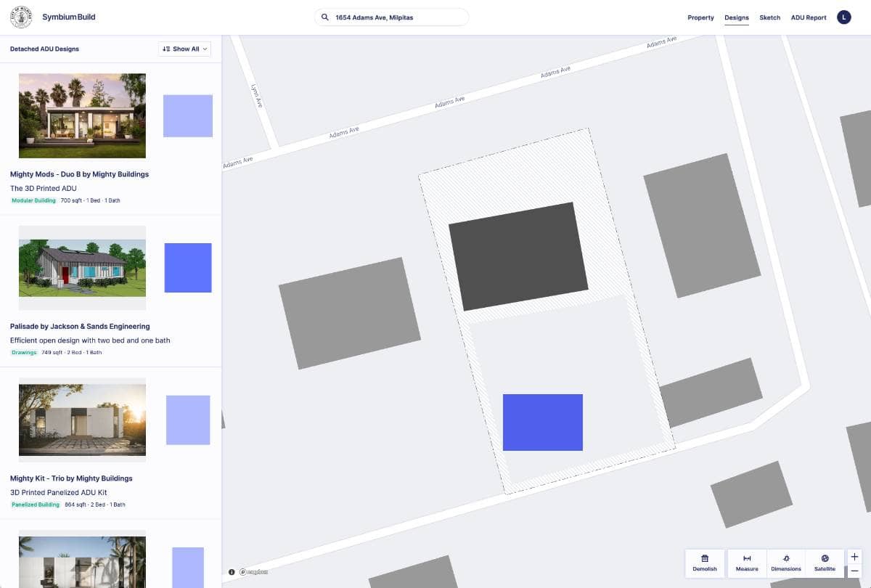Open Mighty Kit - Trio design title
Image resolution: width=871 pixels, height=588 pixels.
(x=71, y=478)
